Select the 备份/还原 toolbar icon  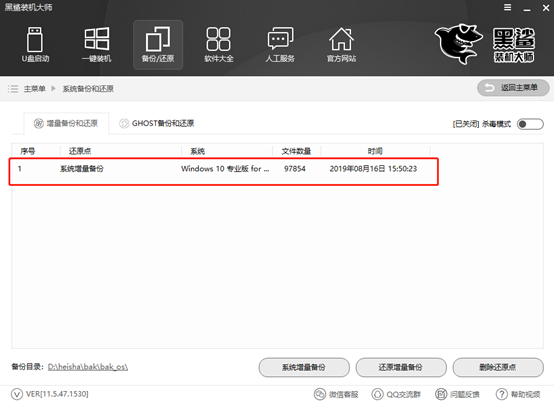158,45
